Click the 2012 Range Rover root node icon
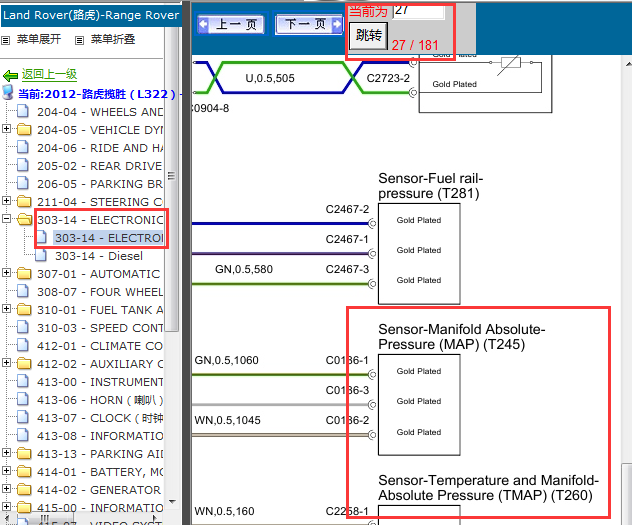632x525 pixels. click(x=8, y=93)
